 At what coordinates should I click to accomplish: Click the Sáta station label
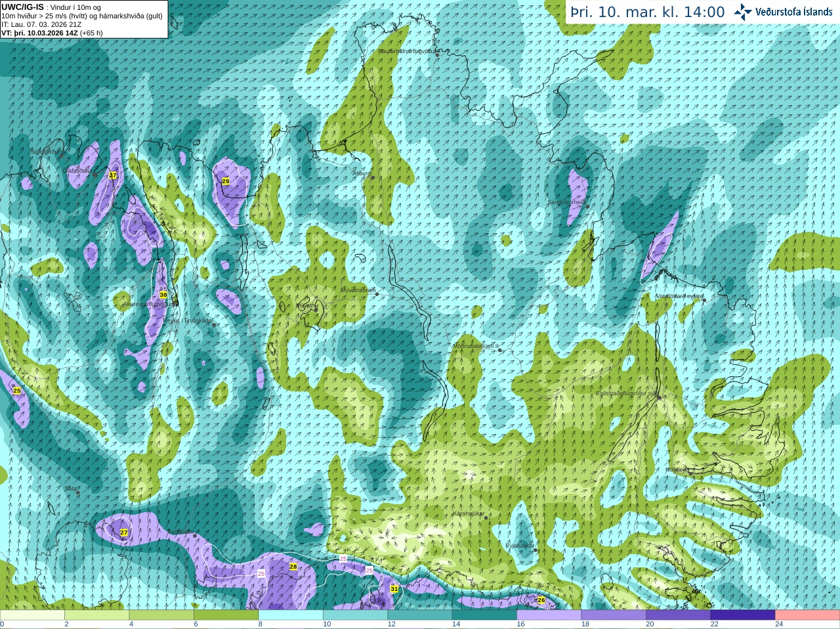pos(71,488)
